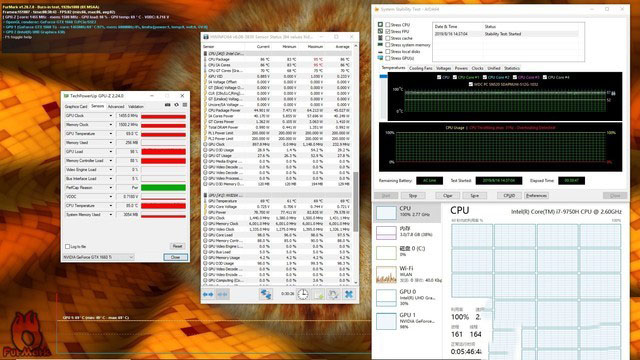Enable Stress GPU(s) checkbox
This screenshot has width=640, height=360.
(388, 58)
